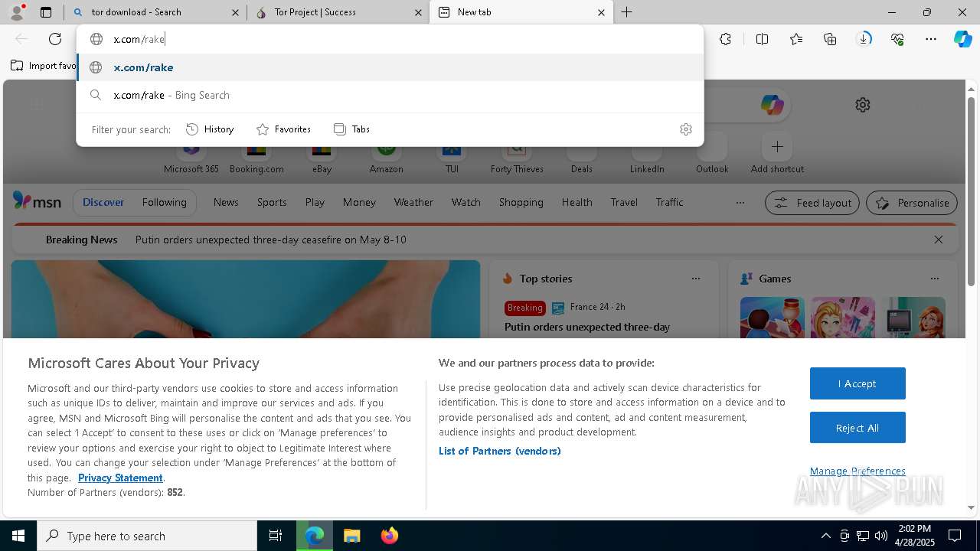Open the new tab button

[x=626, y=12]
